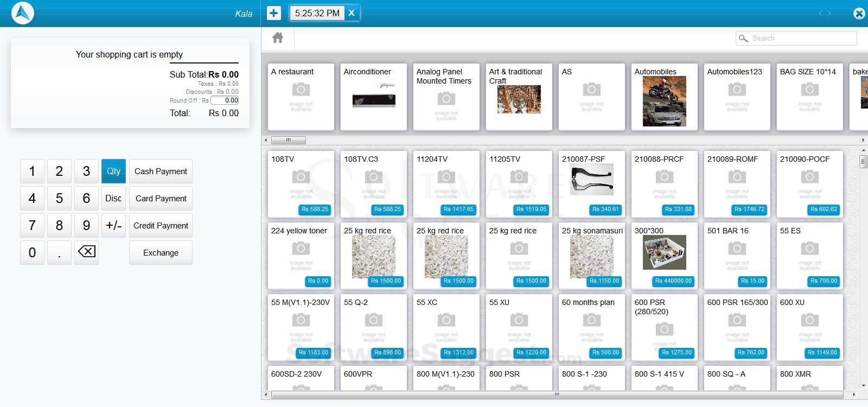Click the app logo at top left
The image size is (868, 407).
[x=22, y=13]
